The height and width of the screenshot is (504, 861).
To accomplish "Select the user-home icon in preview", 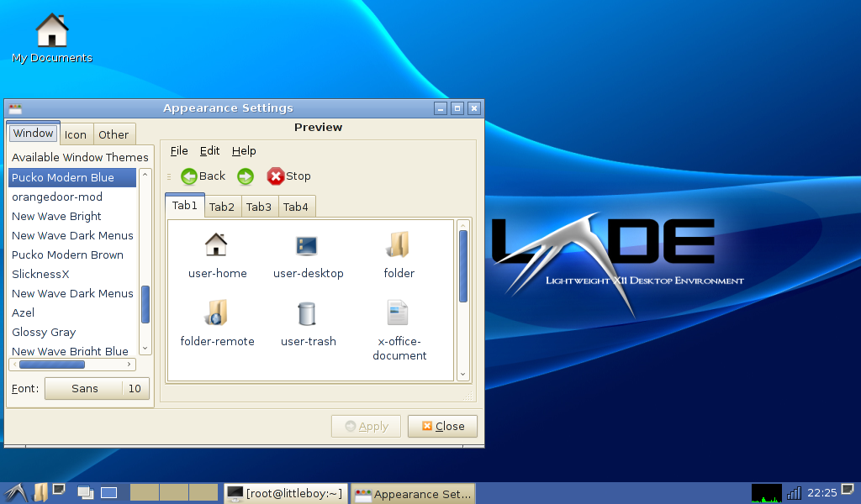I will point(216,245).
